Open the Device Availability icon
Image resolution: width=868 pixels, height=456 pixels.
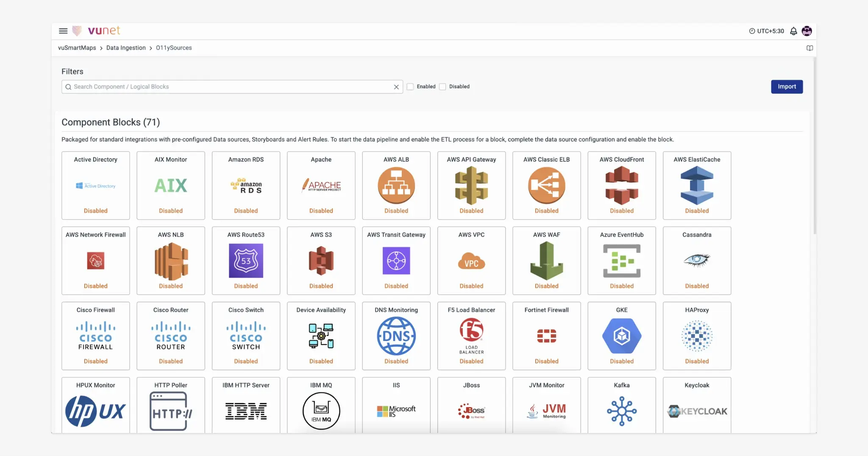pyautogui.click(x=321, y=336)
